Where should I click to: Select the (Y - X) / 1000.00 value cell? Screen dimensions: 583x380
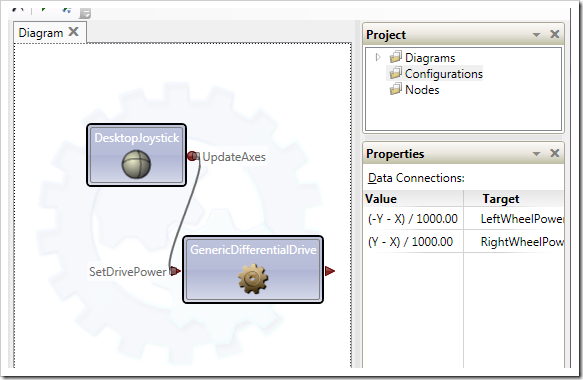pos(413,242)
